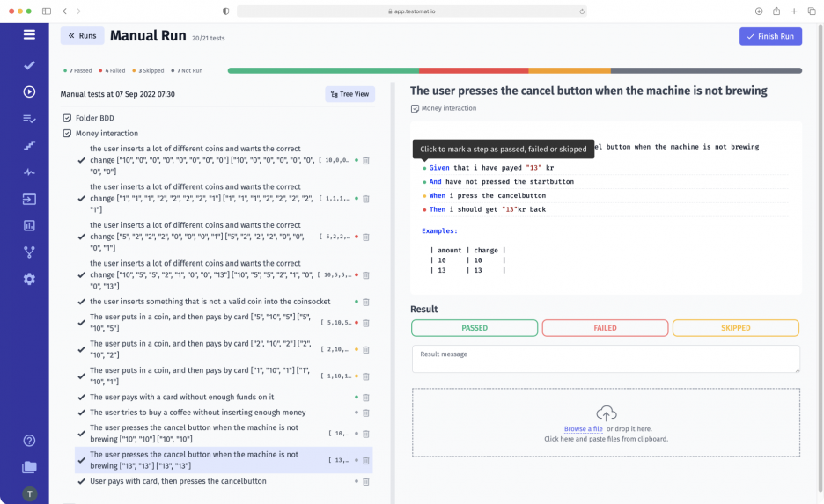
Task: Open the branches icon in sidebar
Action: [29, 252]
